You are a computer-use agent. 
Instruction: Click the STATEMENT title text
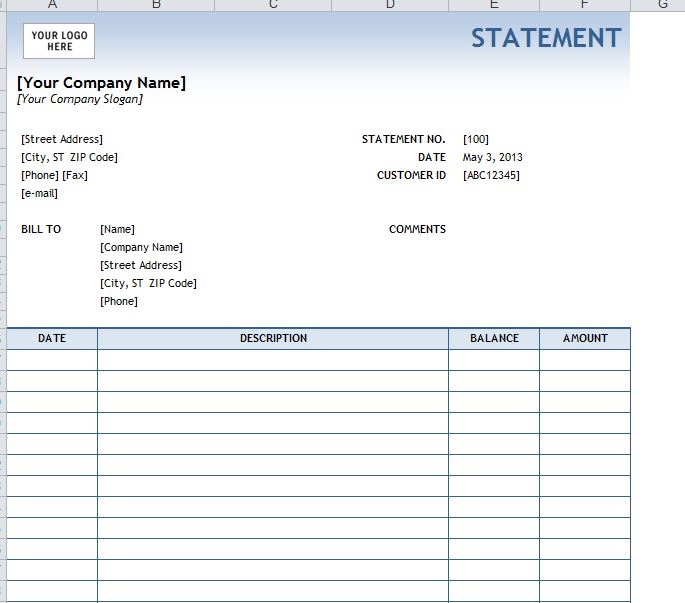[x=546, y=38]
